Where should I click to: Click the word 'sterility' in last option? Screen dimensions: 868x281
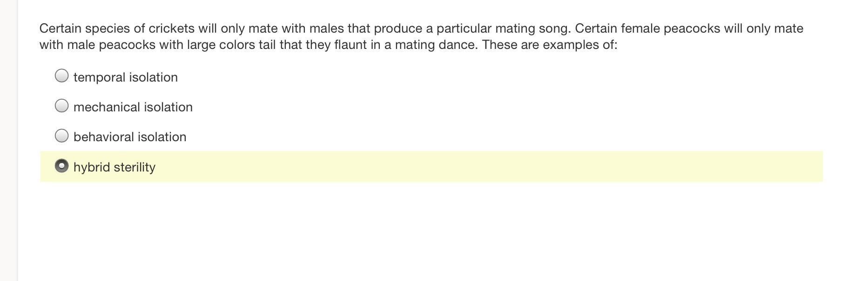pyautogui.click(x=135, y=167)
